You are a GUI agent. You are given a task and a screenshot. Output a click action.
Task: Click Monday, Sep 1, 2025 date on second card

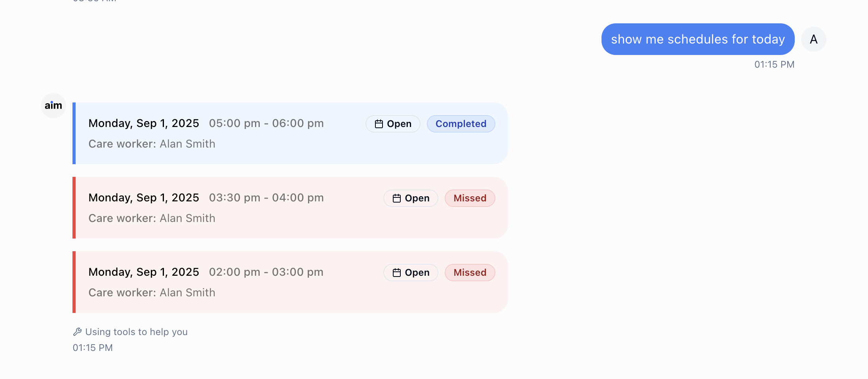pos(144,198)
